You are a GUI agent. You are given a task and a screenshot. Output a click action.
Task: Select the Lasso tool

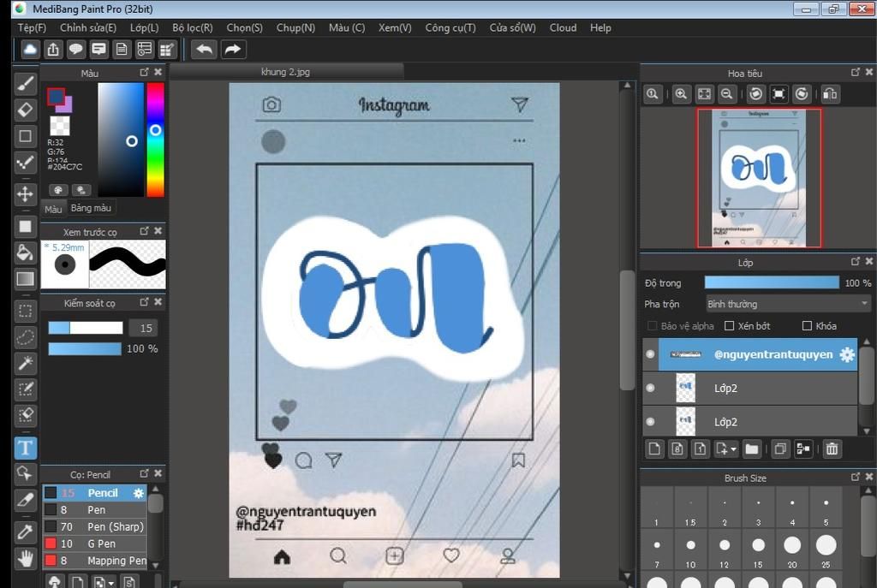point(25,337)
